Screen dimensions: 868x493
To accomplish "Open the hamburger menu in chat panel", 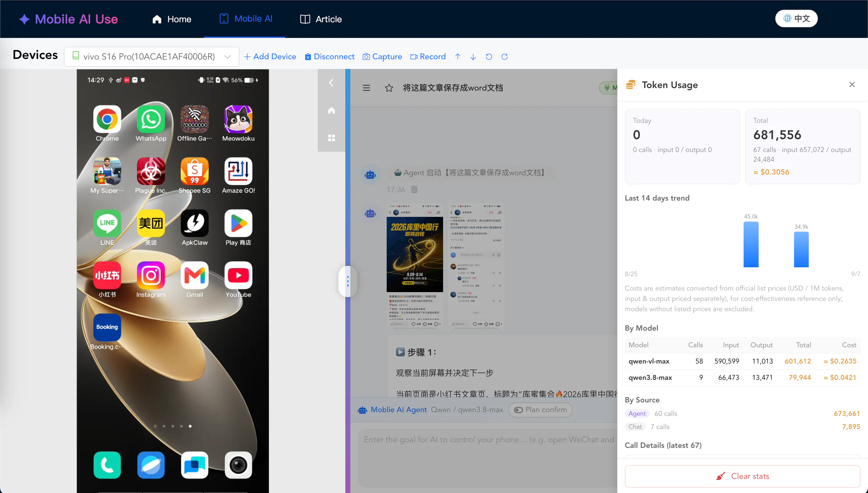I will click(366, 88).
